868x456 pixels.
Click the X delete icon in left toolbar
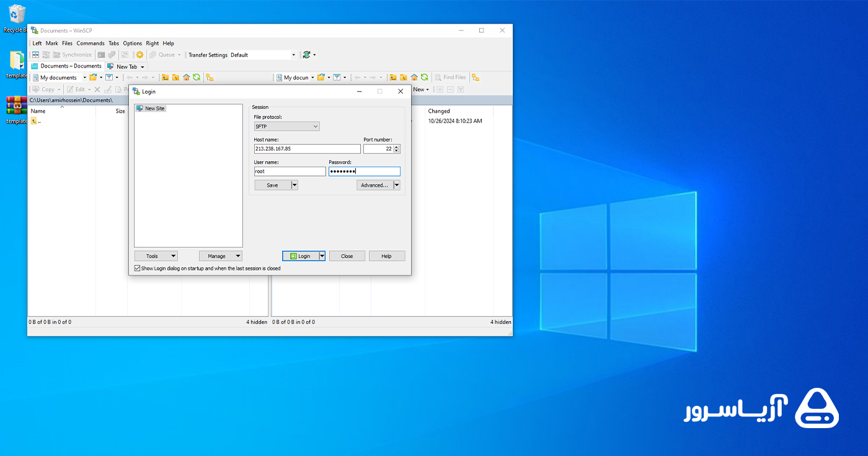click(97, 89)
